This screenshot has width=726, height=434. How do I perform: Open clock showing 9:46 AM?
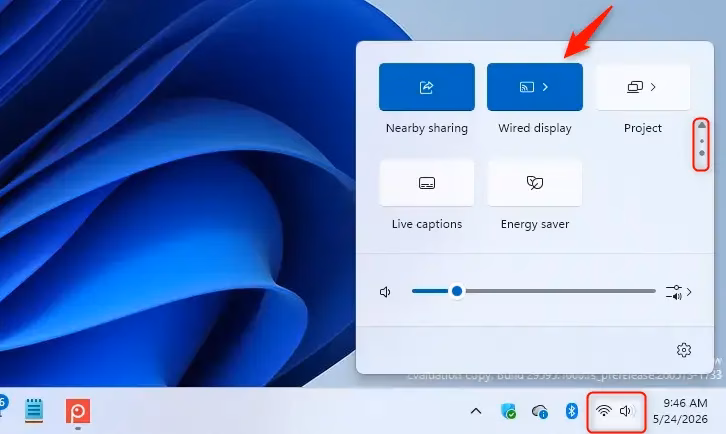680,411
